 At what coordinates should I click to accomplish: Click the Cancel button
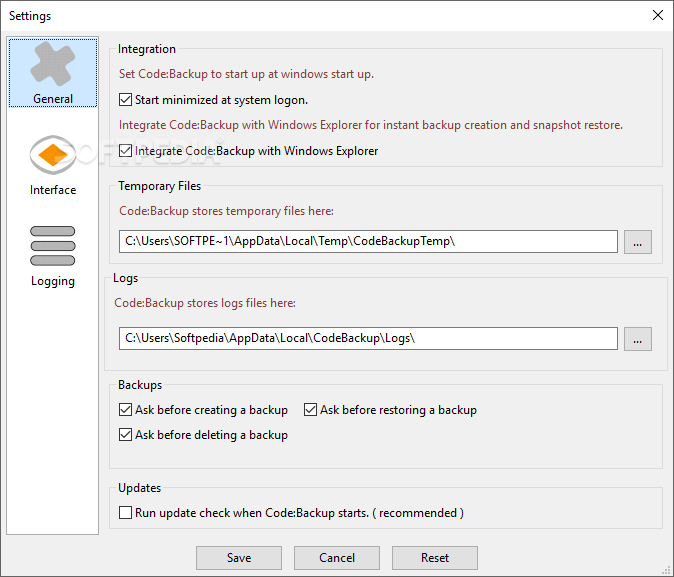[337, 558]
